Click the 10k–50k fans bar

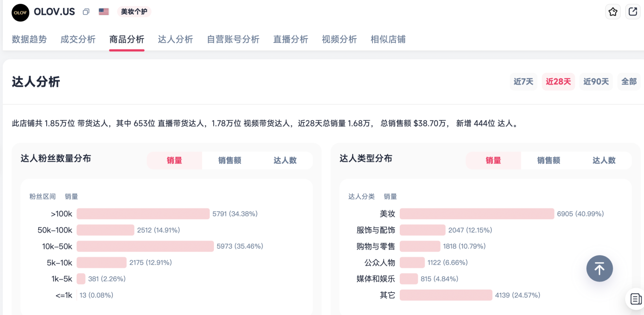pyautogui.click(x=145, y=246)
